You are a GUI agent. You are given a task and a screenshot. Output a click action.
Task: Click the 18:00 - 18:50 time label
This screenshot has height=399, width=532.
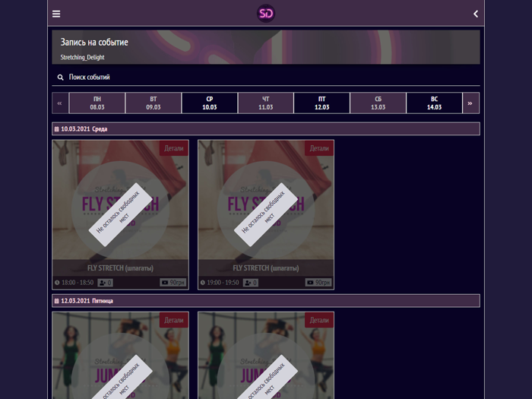click(78, 282)
